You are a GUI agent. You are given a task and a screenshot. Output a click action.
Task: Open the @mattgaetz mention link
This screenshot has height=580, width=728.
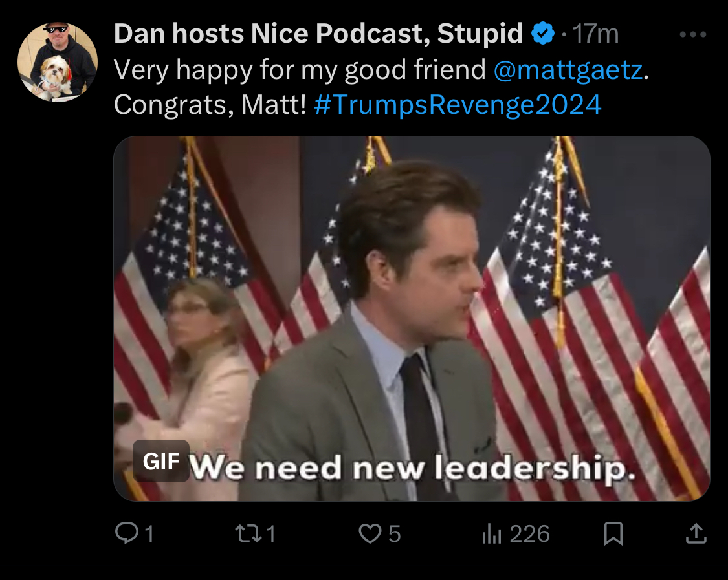click(568, 70)
